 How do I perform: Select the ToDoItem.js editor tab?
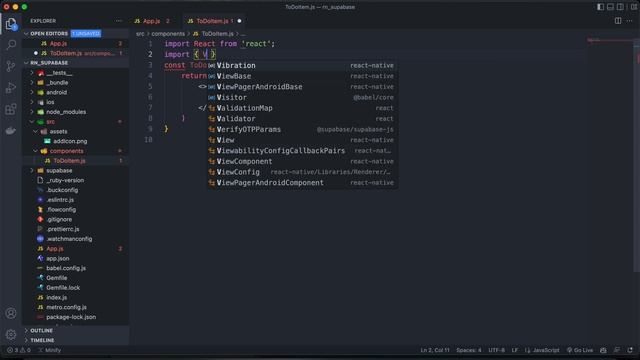212,21
